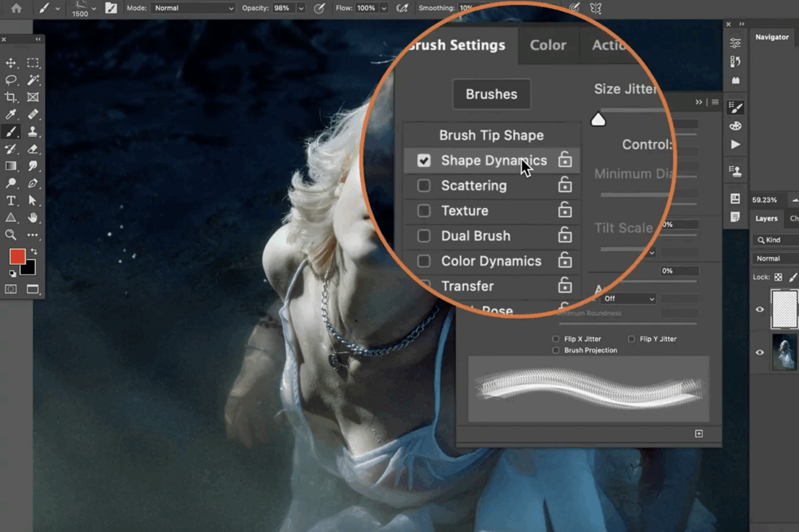Open the Mode dropdown in the options bar
The width and height of the screenshot is (799, 532).
click(193, 8)
